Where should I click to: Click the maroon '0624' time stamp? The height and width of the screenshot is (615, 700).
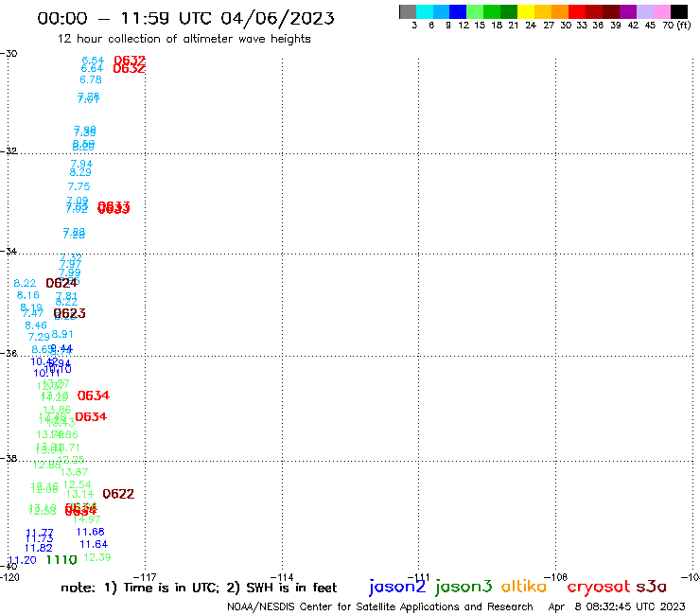click(x=61, y=283)
